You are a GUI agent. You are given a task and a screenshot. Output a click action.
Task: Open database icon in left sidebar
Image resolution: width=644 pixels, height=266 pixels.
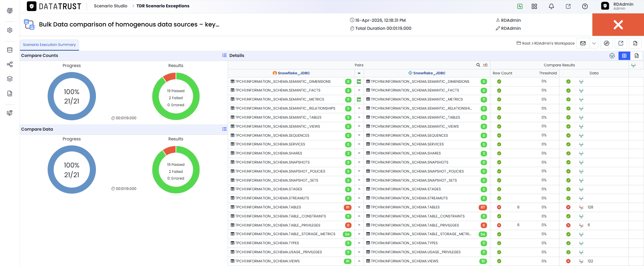click(10, 50)
